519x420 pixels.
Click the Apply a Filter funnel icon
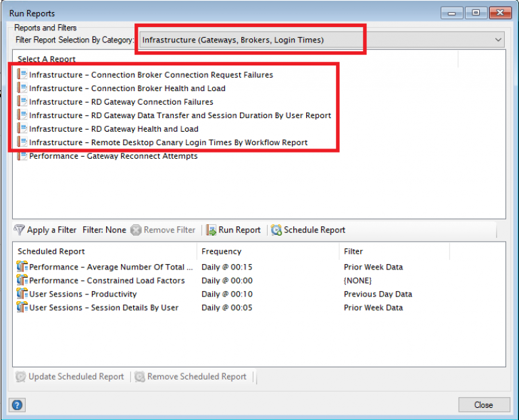tap(20, 230)
